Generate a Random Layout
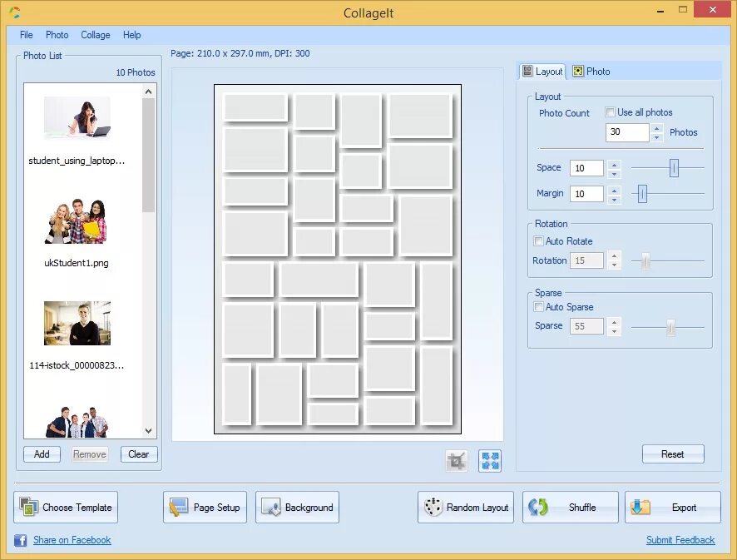The image size is (737, 560). tap(466, 508)
